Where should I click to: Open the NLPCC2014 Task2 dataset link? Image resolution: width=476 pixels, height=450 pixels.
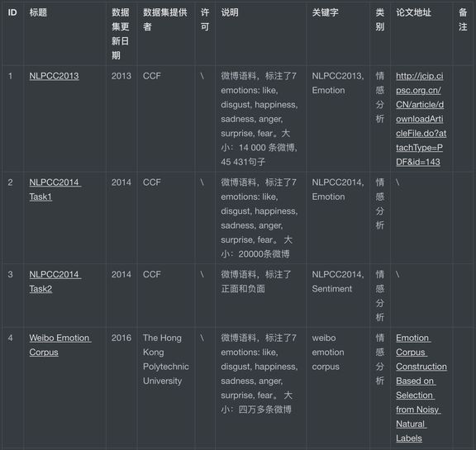pos(55,282)
